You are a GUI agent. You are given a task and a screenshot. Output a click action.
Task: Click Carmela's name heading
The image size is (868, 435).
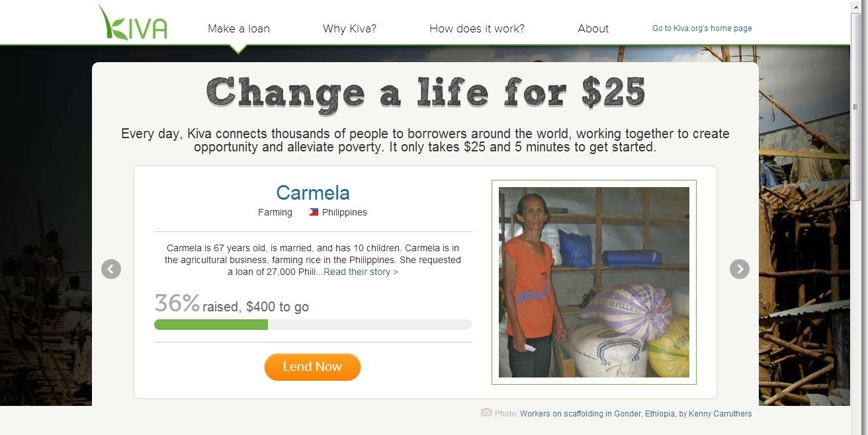pos(313,192)
